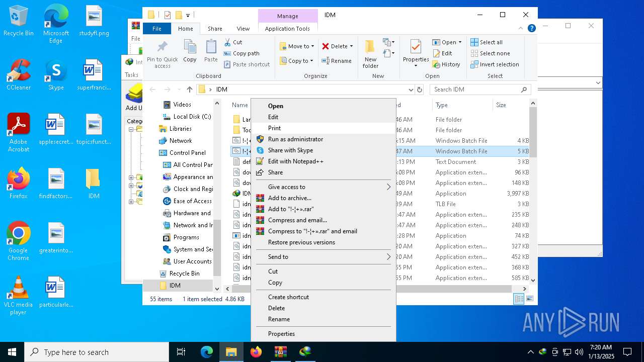644x362 pixels.
Task: Click Copy path in the ribbon
Action: (242, 53)
